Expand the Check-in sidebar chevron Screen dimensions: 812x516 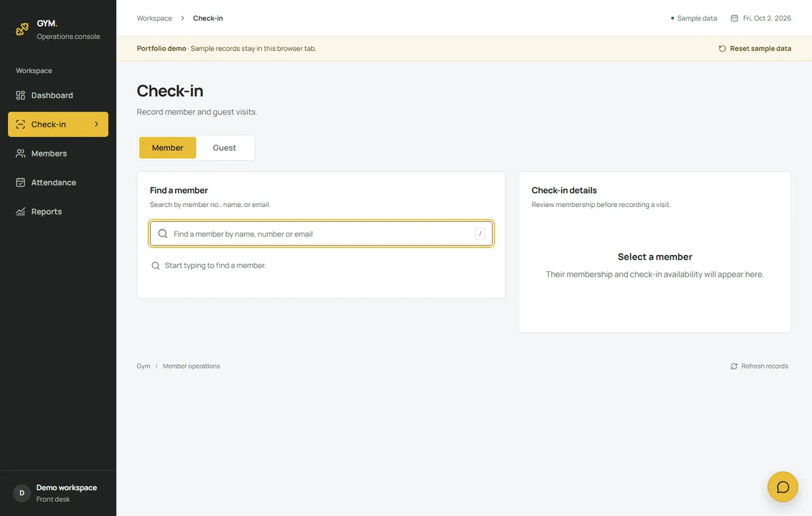[97, 124]
